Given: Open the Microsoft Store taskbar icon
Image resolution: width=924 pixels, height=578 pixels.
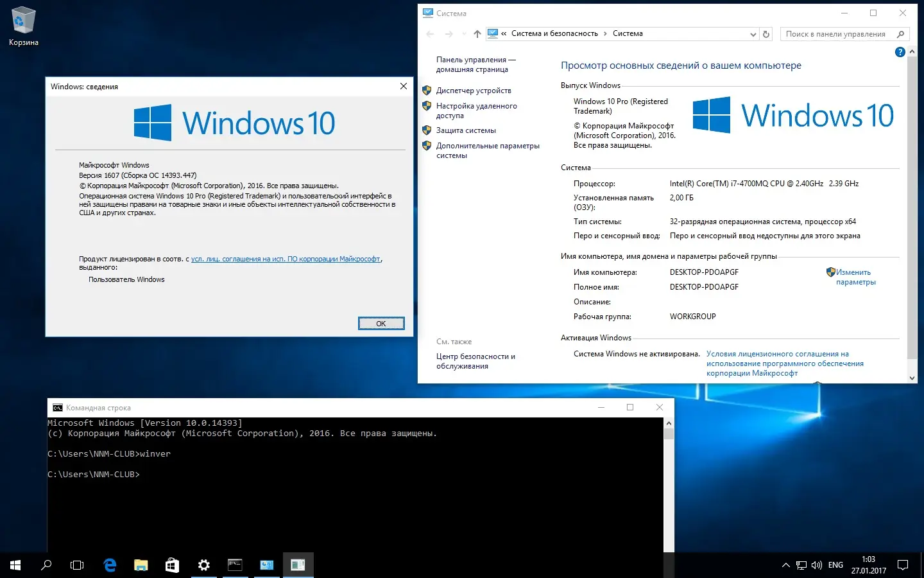Looking at the screenshot, I should click(172, 565).
